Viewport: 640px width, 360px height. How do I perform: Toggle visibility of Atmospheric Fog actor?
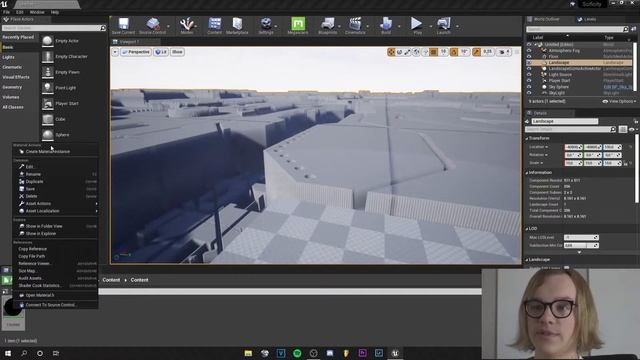[529, 51]
